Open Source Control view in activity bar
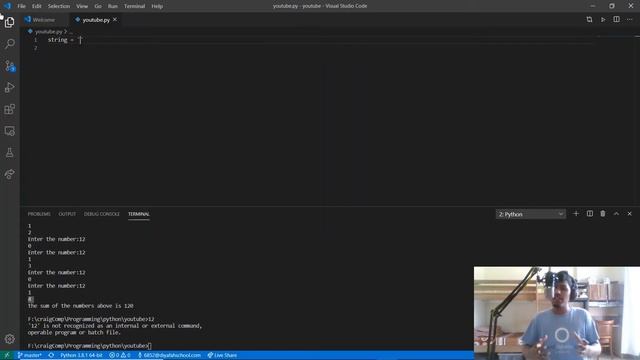 [x=10, y=66]
